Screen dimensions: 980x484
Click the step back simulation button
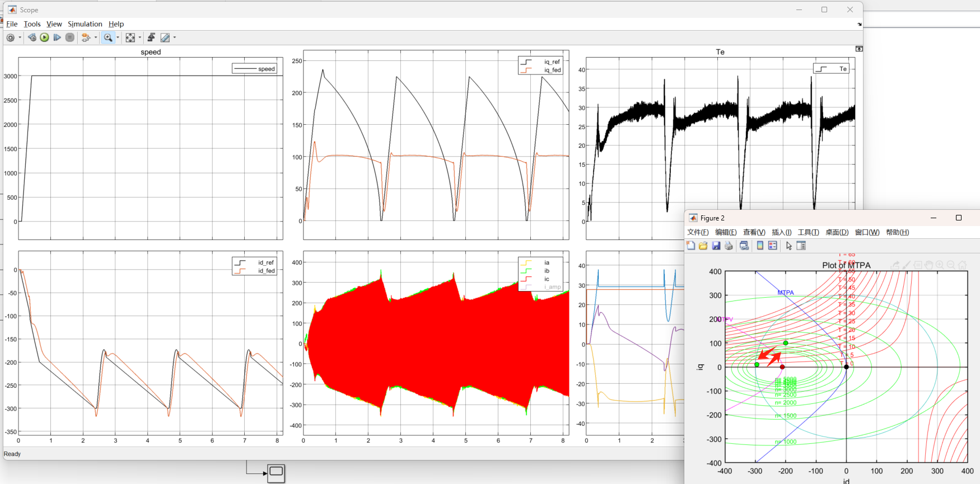point(32,37)
